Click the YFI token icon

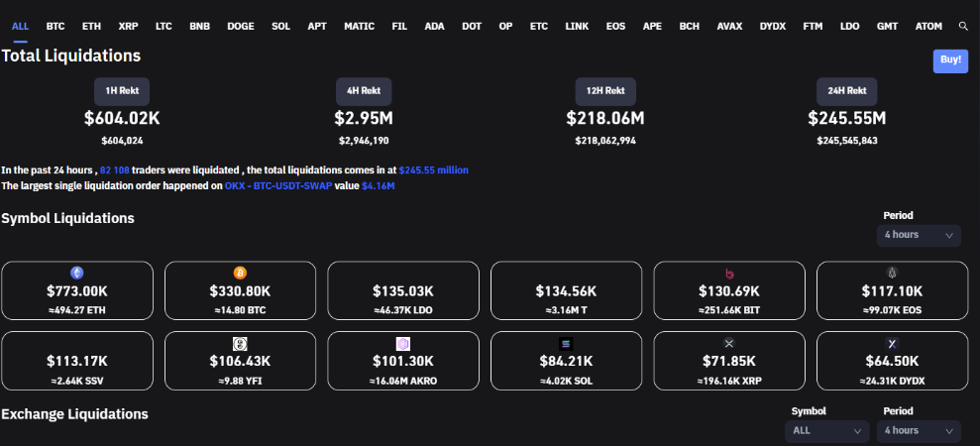pyautogui.click(x=240, y=343)
